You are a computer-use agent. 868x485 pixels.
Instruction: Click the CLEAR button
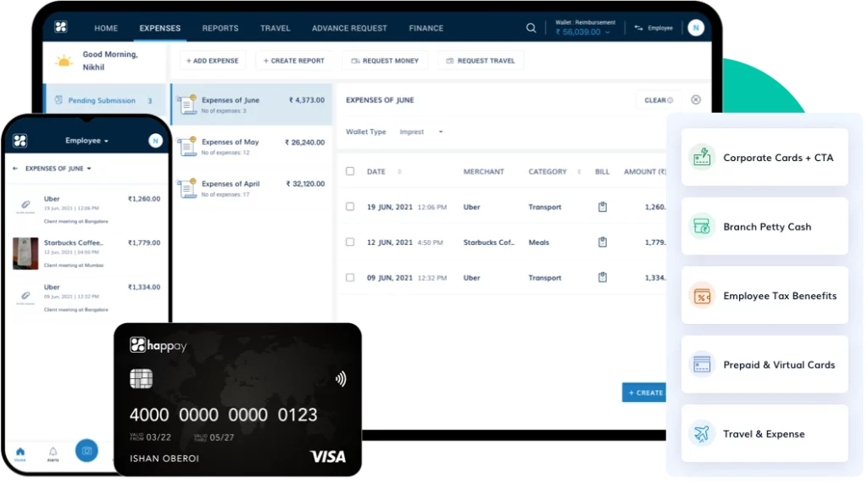coord(659,100)
